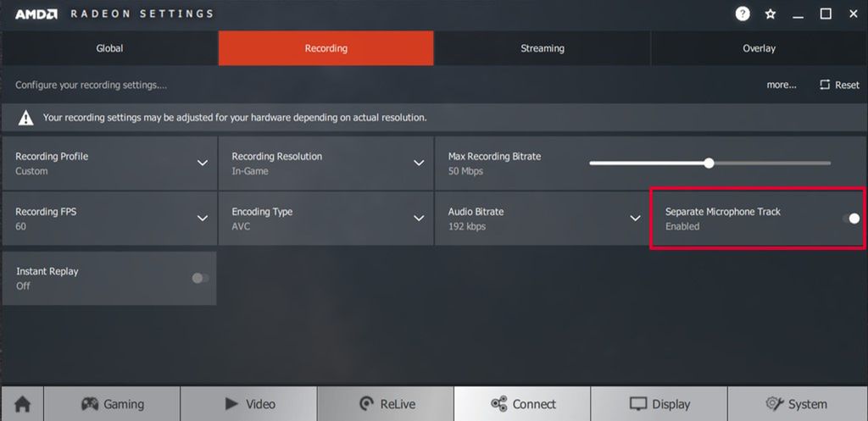Open the help question mark icon
The width and height of the screenshot is (868, 421).
pyautogui.click(x=743, y=14)
